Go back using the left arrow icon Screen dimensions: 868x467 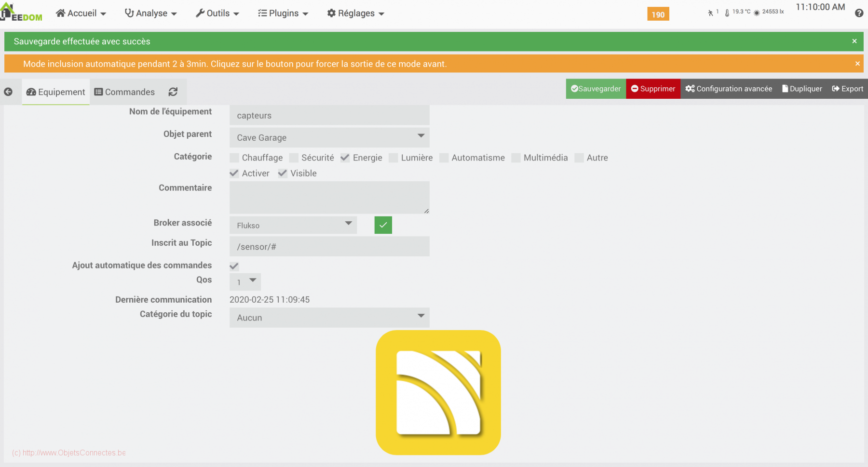[8, 92]
